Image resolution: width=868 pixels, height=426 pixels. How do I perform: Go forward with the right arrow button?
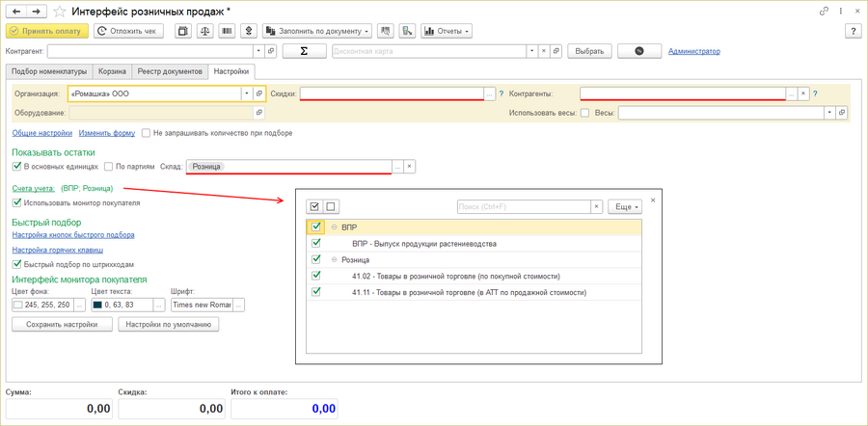click(x=37, y=11)
